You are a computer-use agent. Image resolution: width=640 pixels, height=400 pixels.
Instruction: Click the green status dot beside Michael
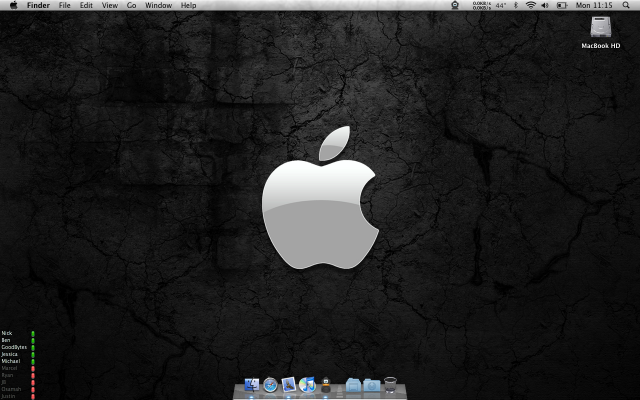[33, 362]
